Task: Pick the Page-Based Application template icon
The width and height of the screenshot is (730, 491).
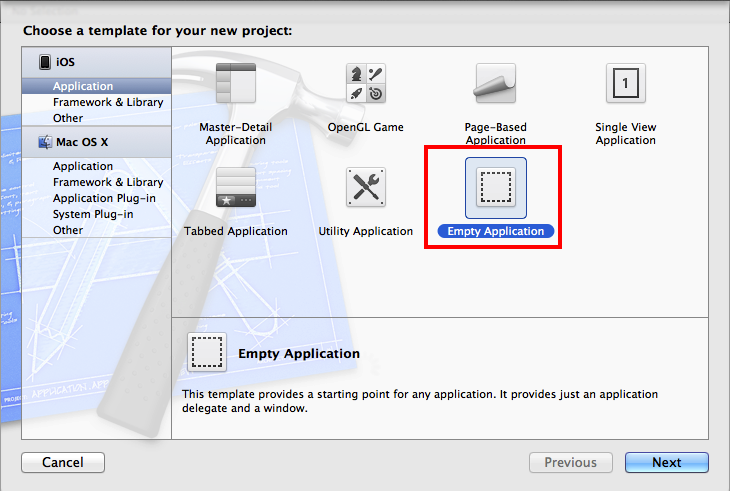Action: [x=495, y=83]
